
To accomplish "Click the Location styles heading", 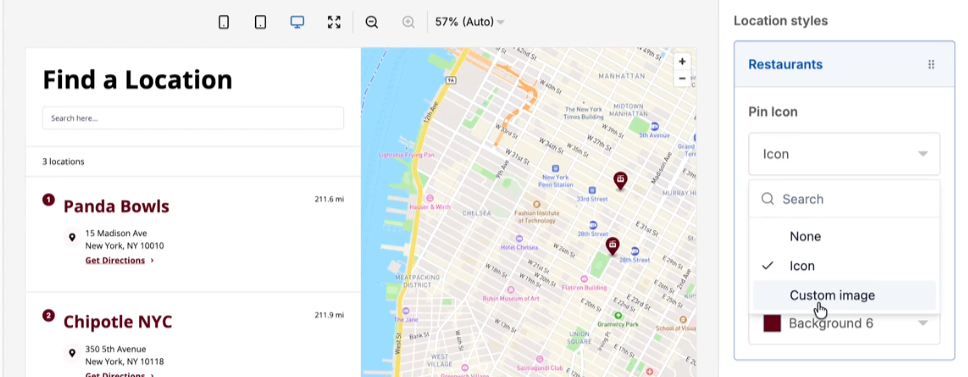I will (x=780, y=21).
